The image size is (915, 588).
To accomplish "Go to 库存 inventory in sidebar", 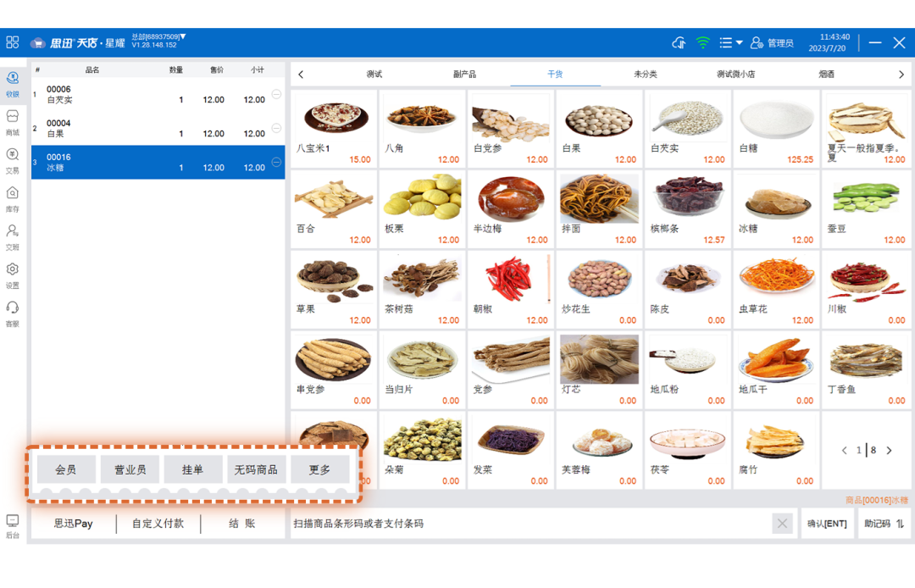I will pos(13,197).
